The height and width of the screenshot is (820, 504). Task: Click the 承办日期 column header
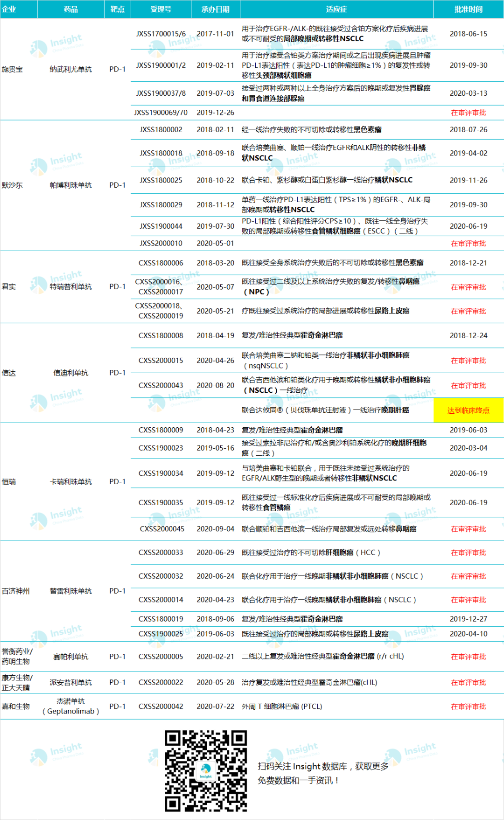tap(216, 9)
